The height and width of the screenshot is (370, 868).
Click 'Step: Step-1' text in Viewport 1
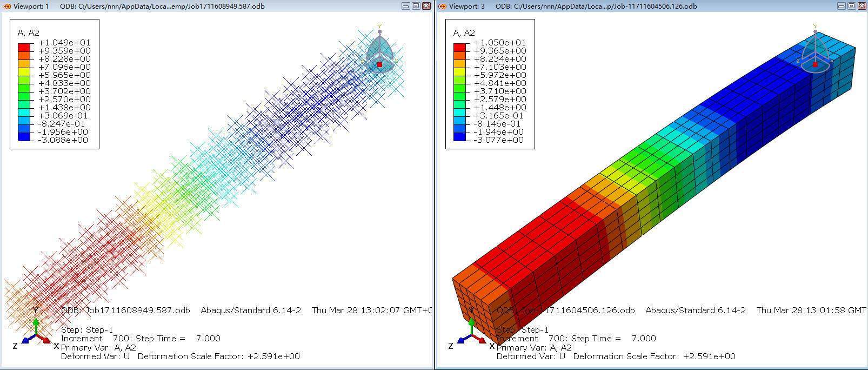coord(87,329)
